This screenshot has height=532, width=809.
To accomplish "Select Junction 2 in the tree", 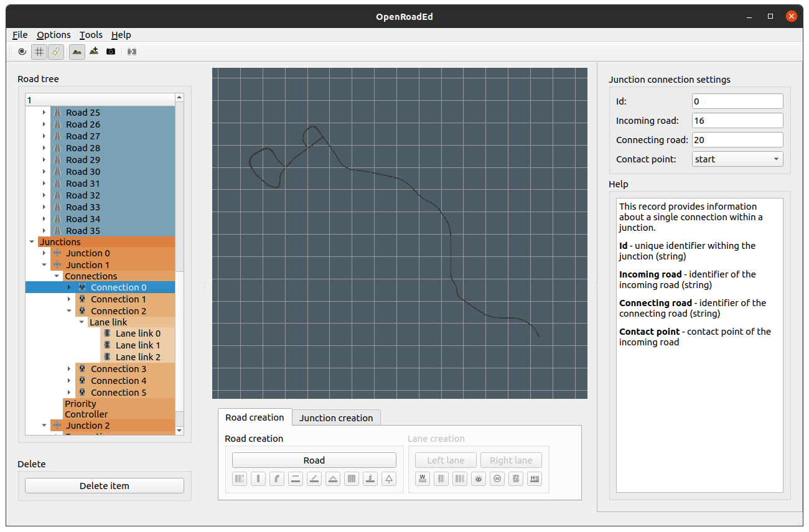I will pos(88,426).
